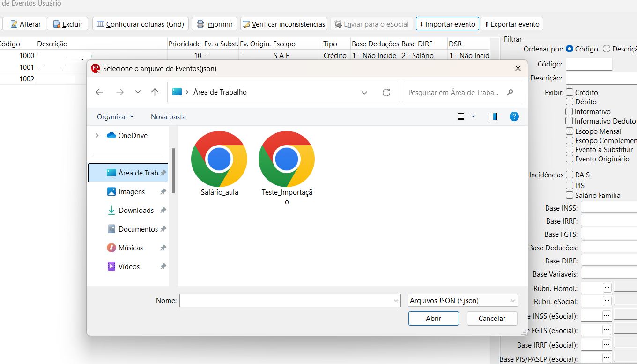Click Verificar inconsistências button
This screenshot has width=637, height=364.
(284, 24)
